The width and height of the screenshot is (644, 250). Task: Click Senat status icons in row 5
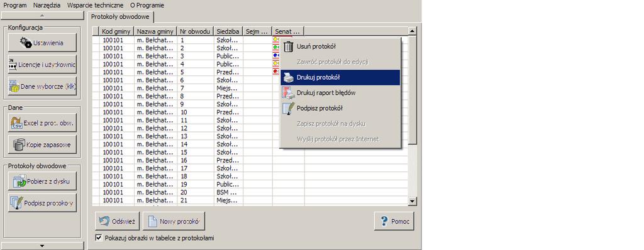277,72
